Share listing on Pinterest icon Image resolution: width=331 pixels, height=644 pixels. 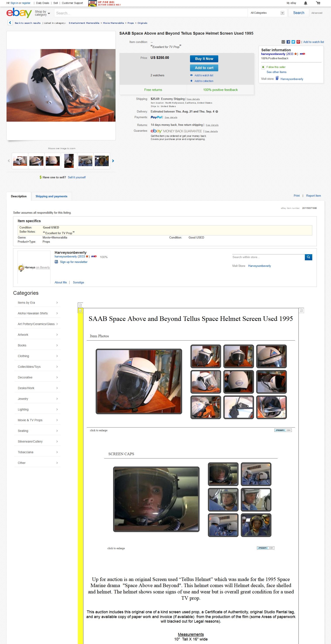click(298, 42)
